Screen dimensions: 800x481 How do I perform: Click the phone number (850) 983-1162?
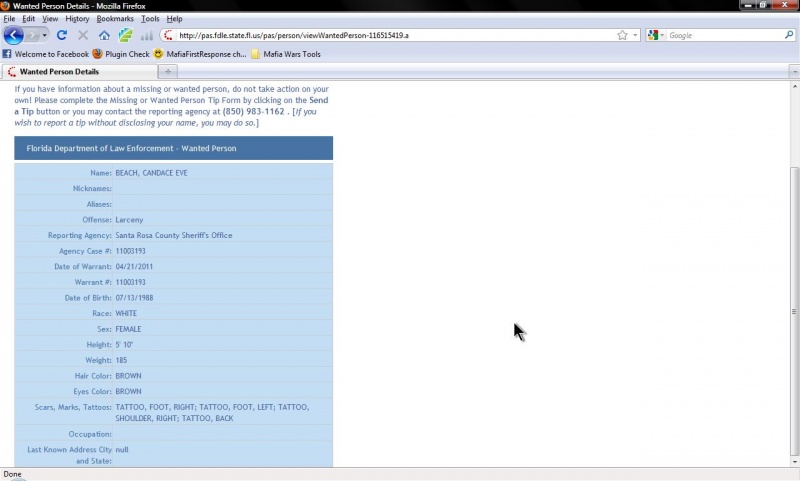pyautogui.click(x=253, y=111)
